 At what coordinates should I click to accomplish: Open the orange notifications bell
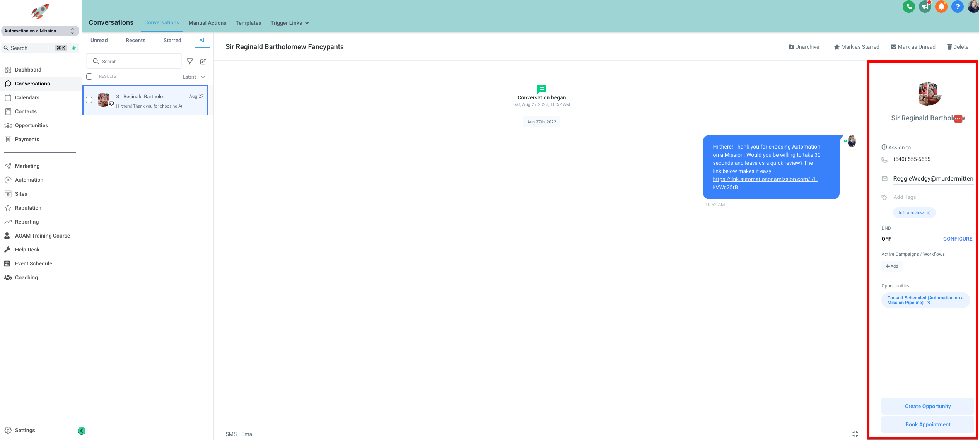tap(941, 7)
